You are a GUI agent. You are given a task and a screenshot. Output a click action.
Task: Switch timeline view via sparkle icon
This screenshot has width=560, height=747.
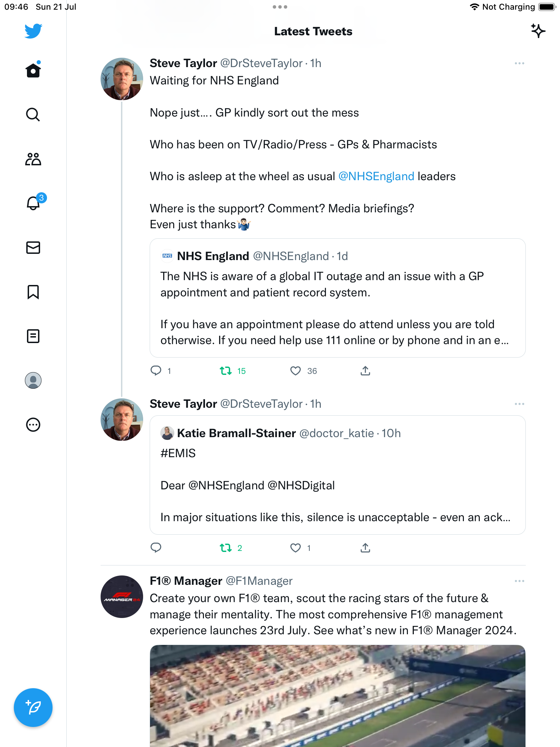(x=538, y=31)
